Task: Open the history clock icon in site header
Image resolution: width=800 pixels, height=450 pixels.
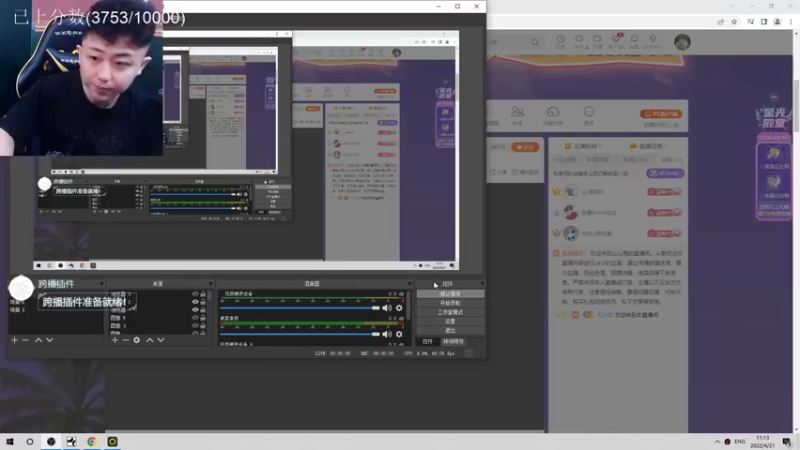Action: [x=560, y=41]
